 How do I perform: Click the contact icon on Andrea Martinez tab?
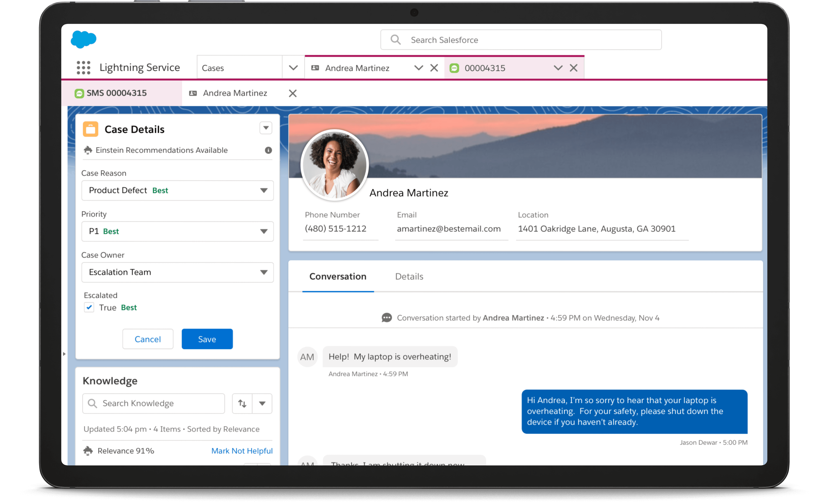click(x=315, y=68)
